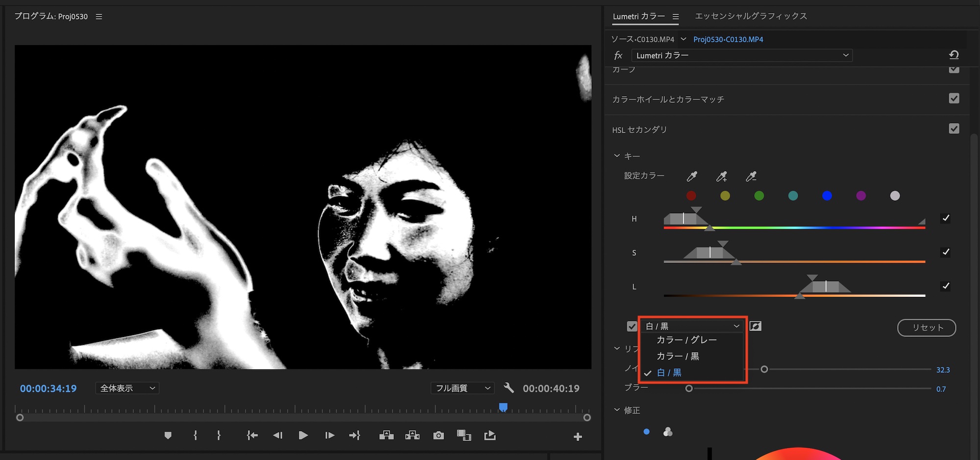
Task: Click the add color eyedropper (plus)
Action: pos(721,176)
